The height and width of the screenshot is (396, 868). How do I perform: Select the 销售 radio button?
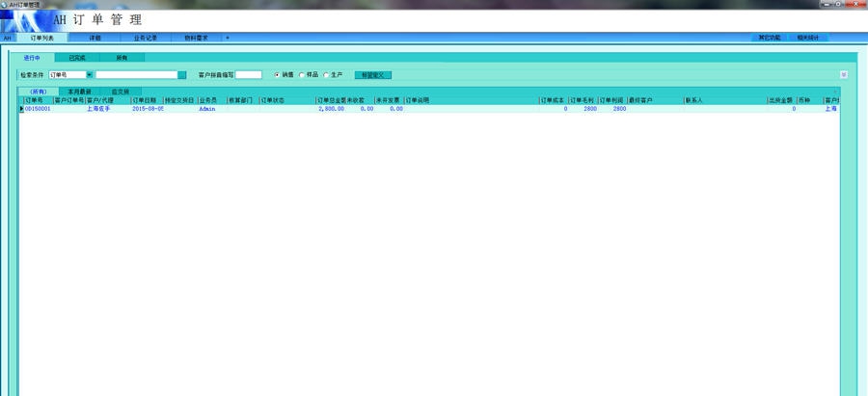pyautogui.click(x=277, y=74)
